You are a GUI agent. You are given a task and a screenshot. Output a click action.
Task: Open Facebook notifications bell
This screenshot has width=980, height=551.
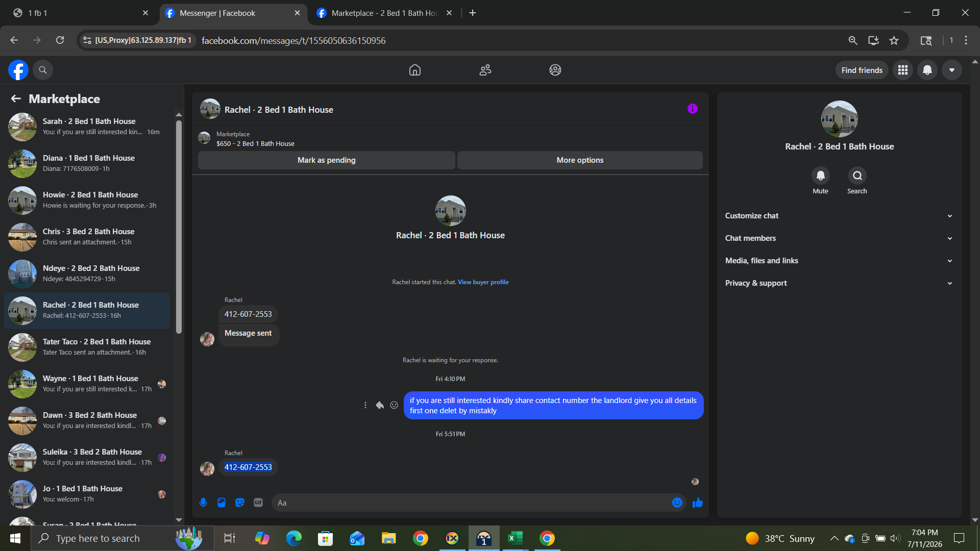point(927,70)
